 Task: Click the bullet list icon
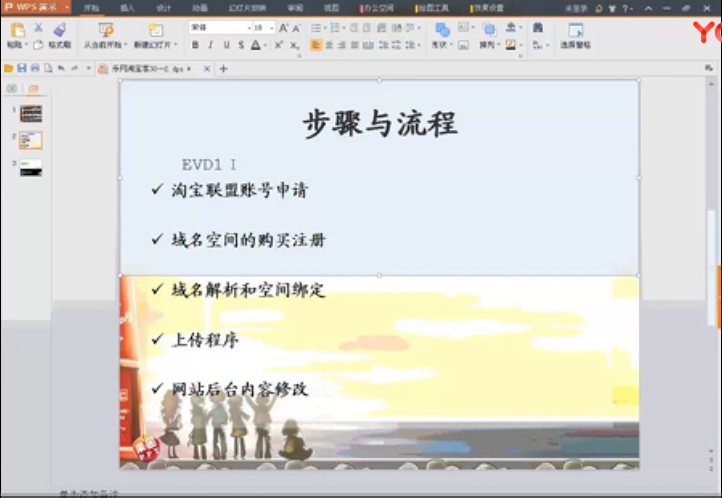pyautogui.click(x=316, y=29)
